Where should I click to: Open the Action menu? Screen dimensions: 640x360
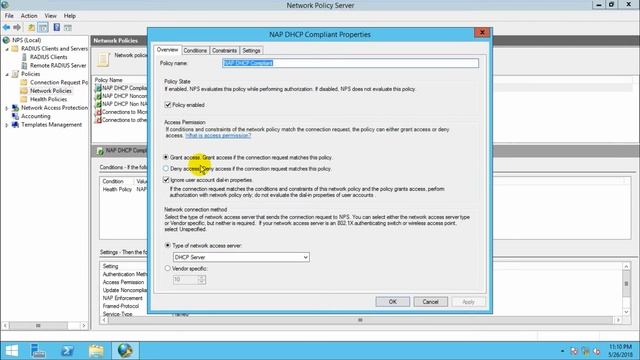pos(29,16)
